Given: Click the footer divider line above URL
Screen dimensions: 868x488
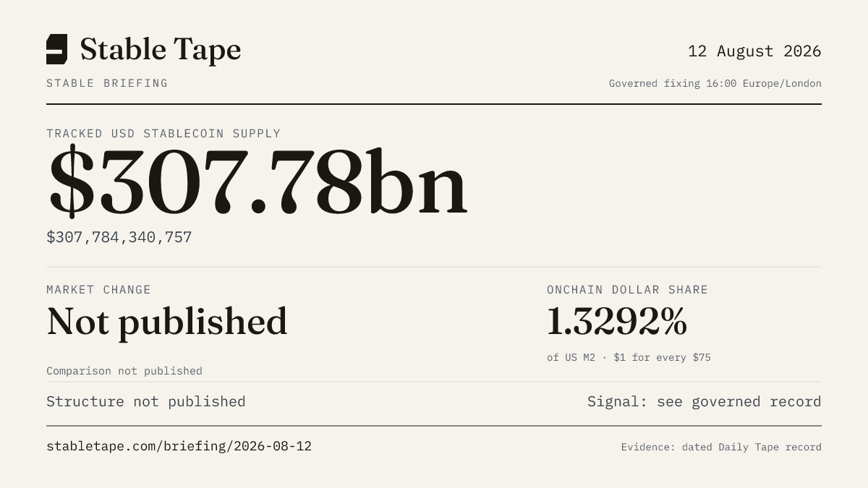Looking at the screenshot, I should [x=434, y=426].
